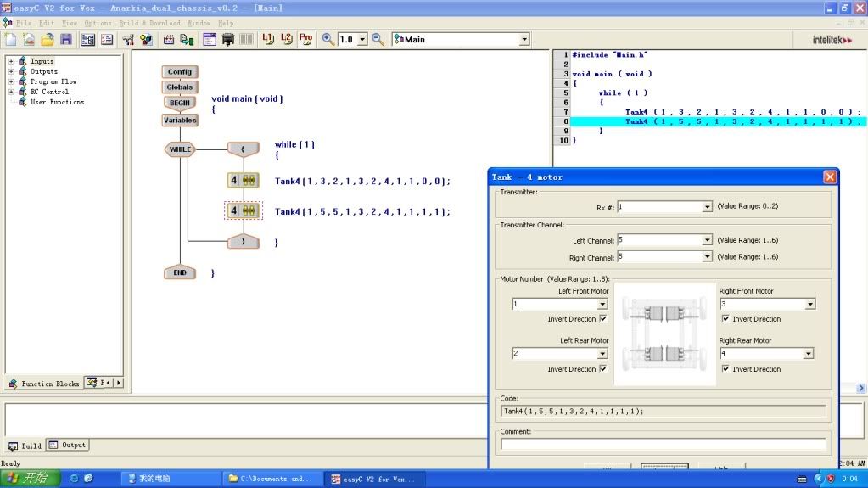Click the L1 toolbar icon

268,39
